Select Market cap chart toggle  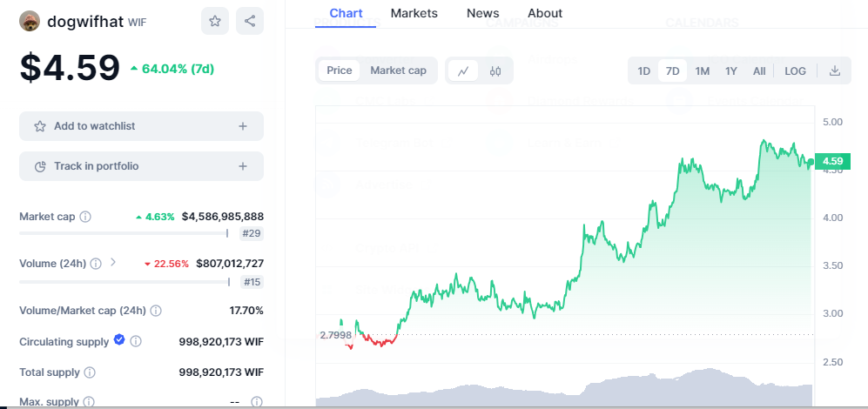tap(398, 70)
